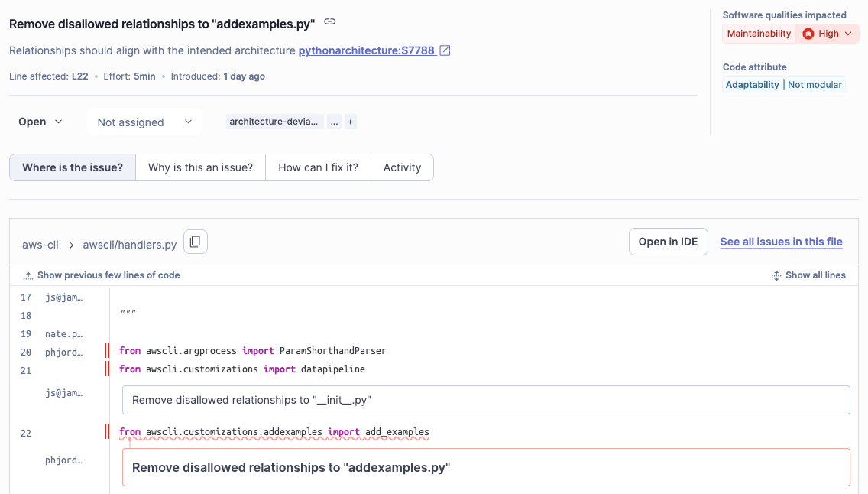
Task: Click the Not modular code attribute label
Action: tap(815, 85)
